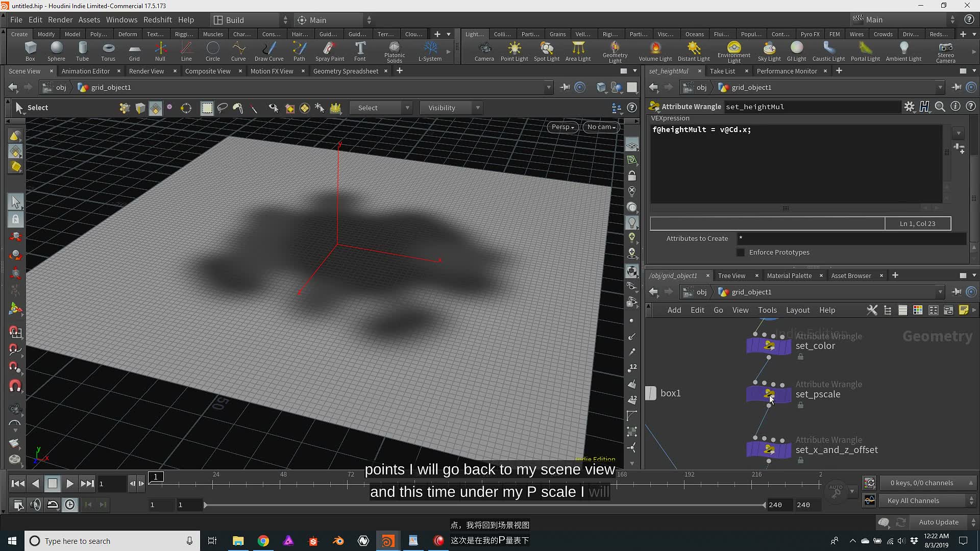The image size is (980, 551).
Task: Open the Attribute Wrangle parameter gear menu
Action: (909, 107)
